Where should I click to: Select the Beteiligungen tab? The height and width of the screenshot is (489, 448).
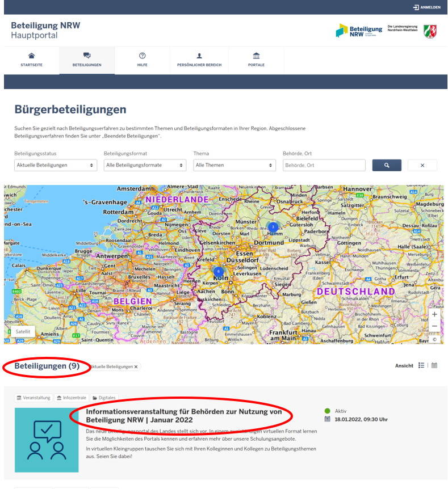(x=87, y=60)
